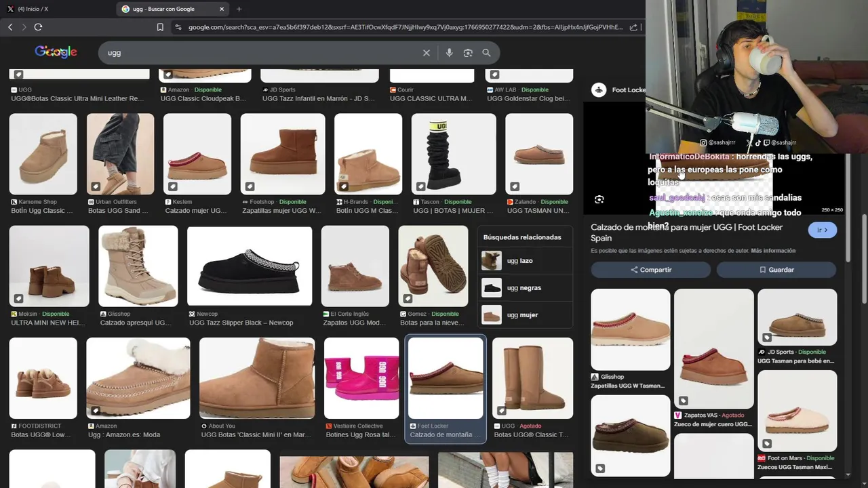The width and height of the screenshot is (868, 488).
Task: Open the H-Brands Botín UGG M Classic image
Action: pos(368,154)
